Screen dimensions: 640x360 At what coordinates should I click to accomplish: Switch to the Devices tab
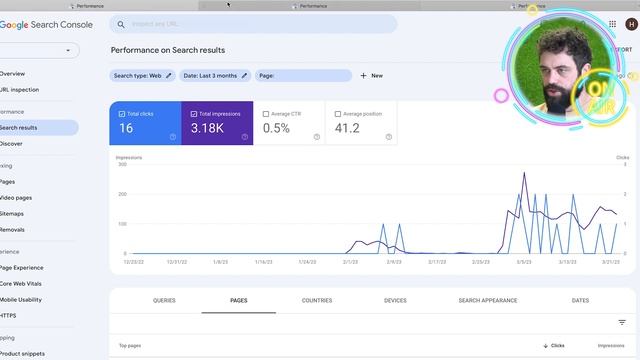point(395,300)
